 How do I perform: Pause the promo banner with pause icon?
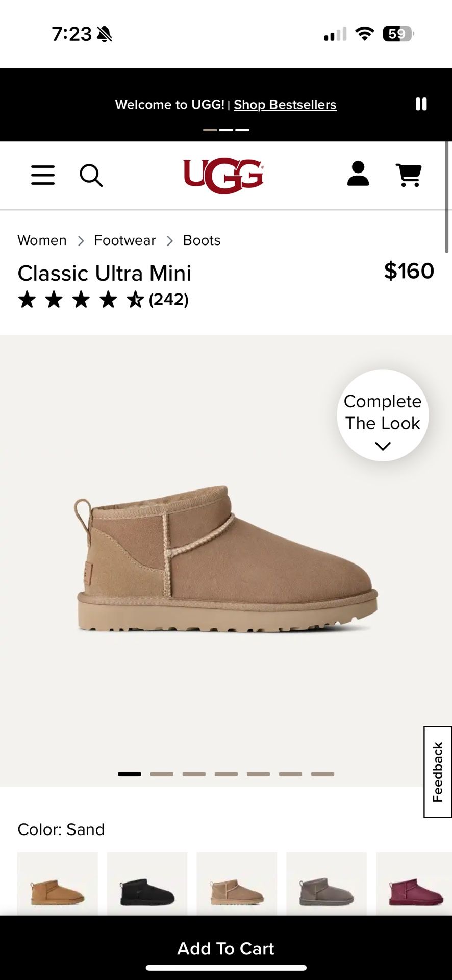(x=421, y=104)
